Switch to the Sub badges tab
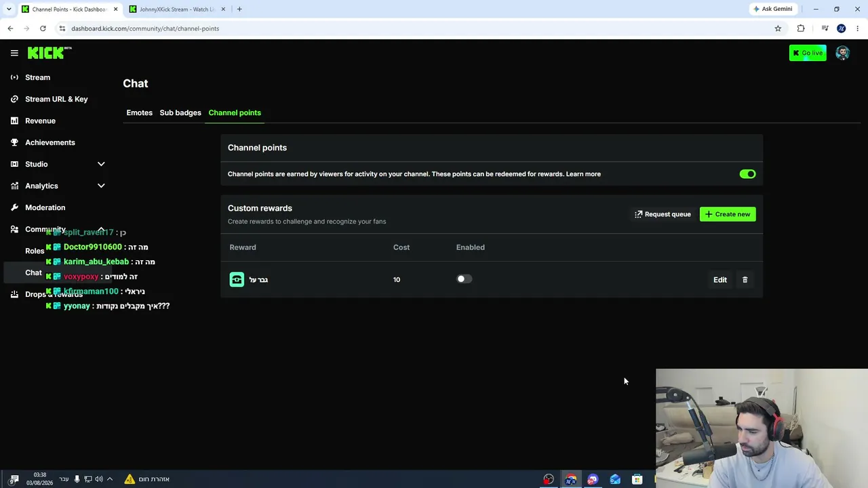Viewport: 868px width, 488px height. 180,113
